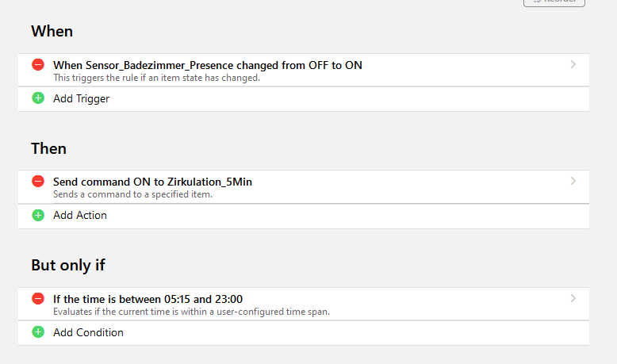Click the Add Trigger label

(81, 98)
